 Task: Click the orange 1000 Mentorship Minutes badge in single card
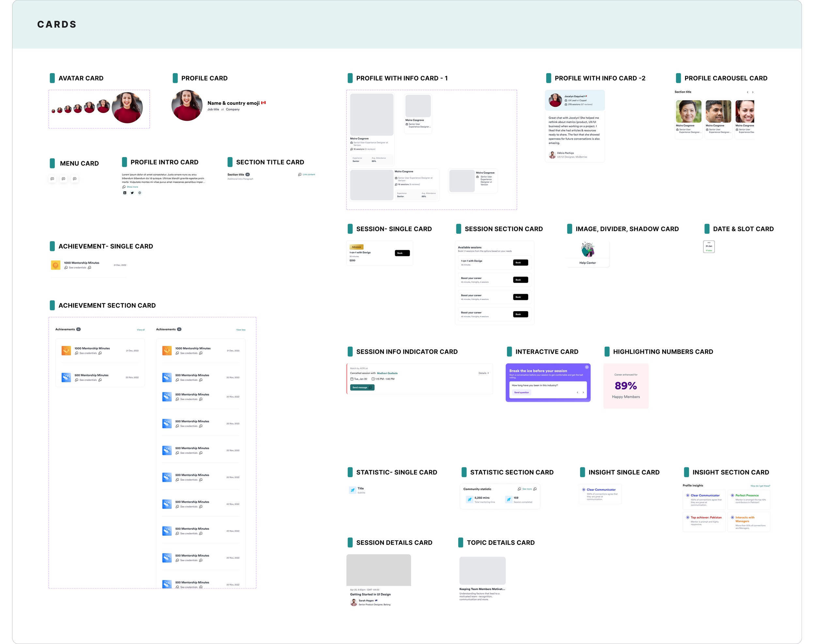tap(55, 265)
